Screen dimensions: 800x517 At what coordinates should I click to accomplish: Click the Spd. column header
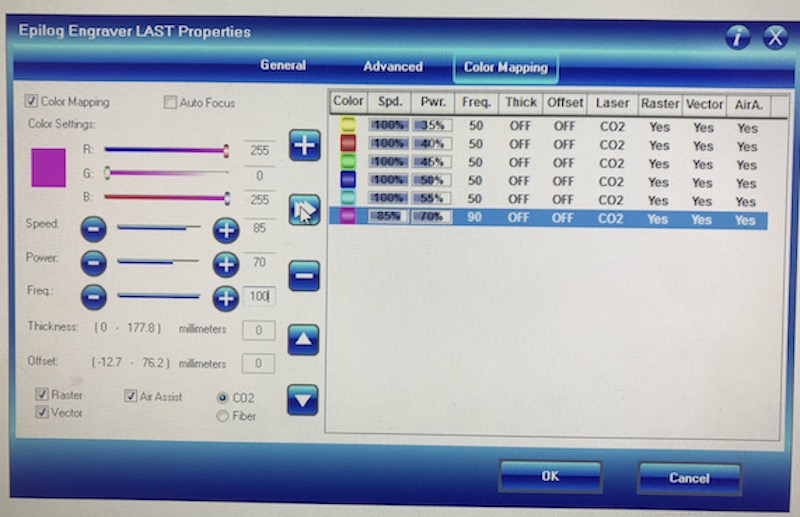coord(390,102)
